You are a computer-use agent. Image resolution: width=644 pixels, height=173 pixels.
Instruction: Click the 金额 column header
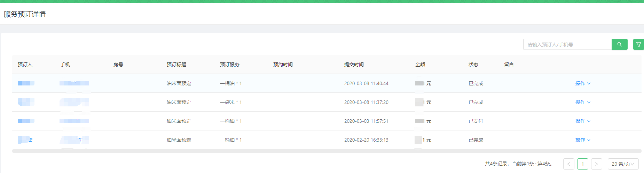(420, 65)
